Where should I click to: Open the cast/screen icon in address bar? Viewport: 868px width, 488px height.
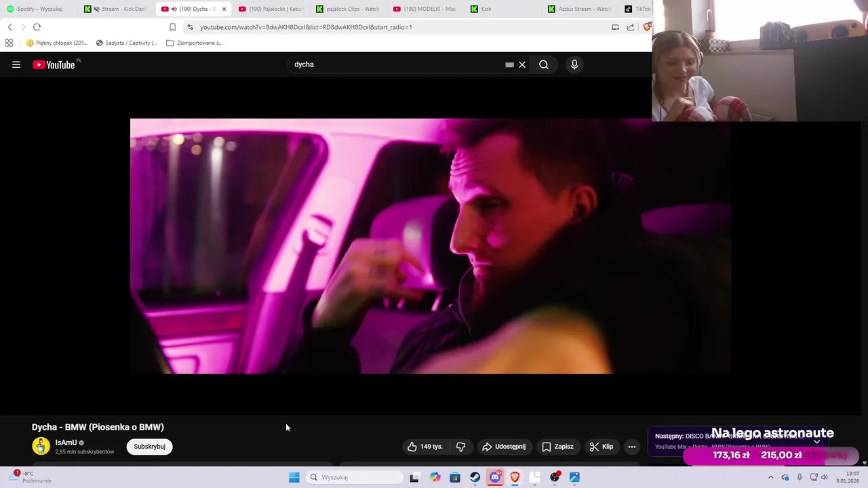coord(615,27)
